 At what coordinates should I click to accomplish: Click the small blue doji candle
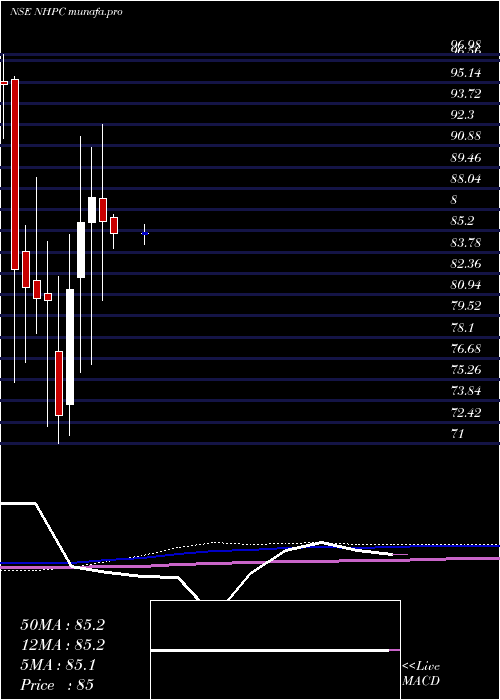145,233
